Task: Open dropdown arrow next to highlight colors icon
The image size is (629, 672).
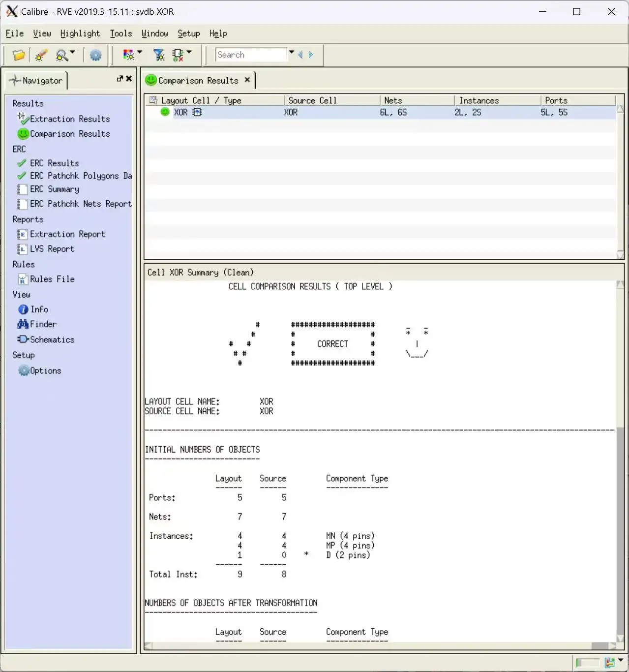Action: (x=140, y=52)
